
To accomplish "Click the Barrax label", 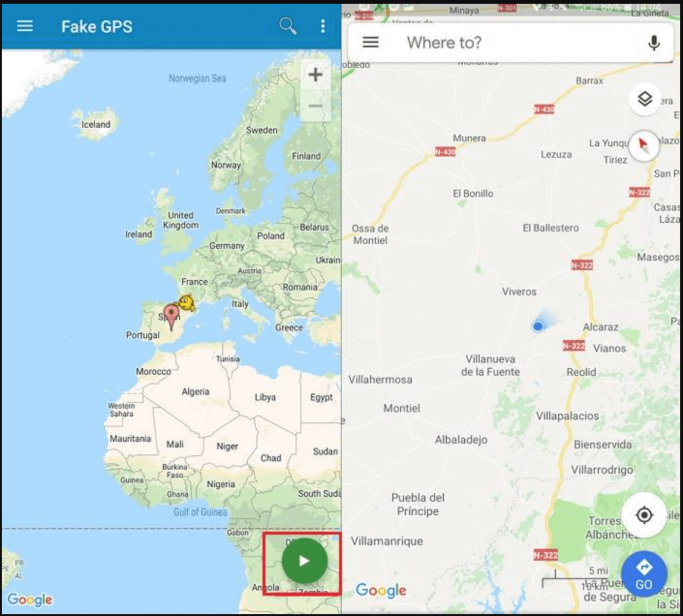I will point(590,81).
